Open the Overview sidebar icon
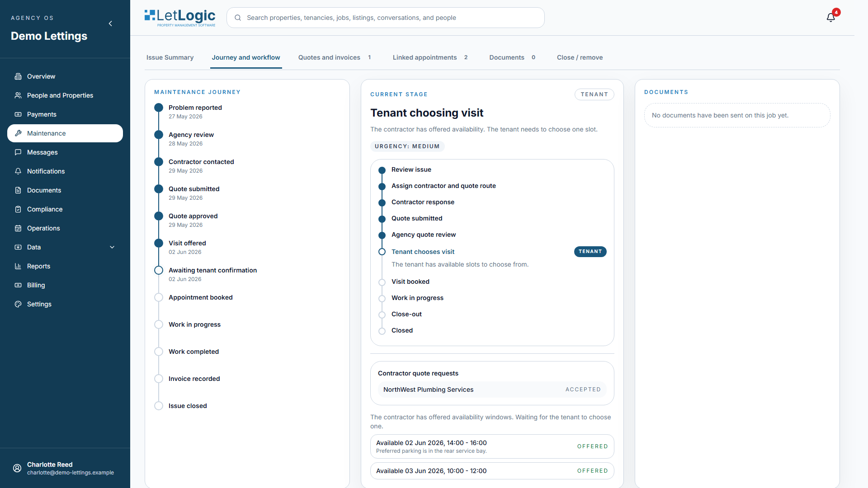The width and height of the screenshot is (868, 488). point(18,76)
